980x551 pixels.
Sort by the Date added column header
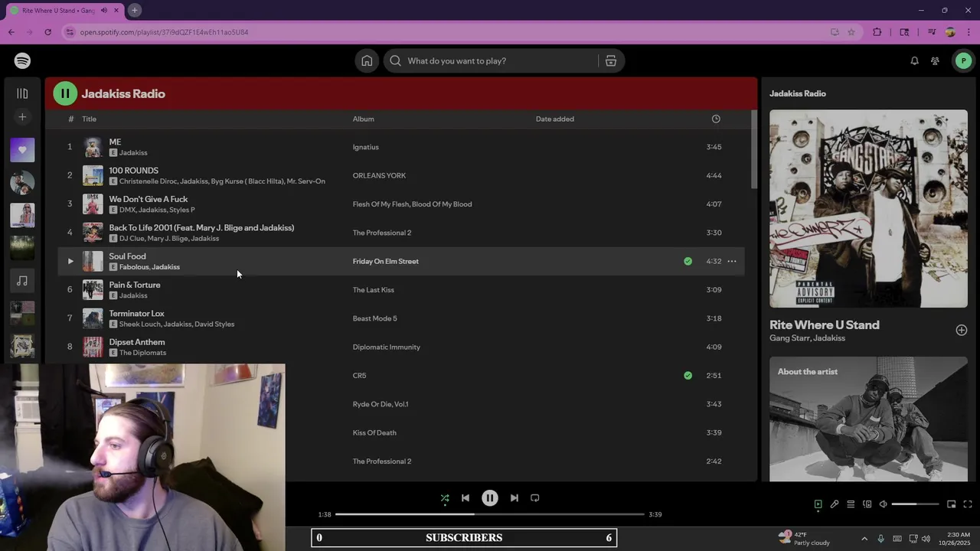[554, 119]
